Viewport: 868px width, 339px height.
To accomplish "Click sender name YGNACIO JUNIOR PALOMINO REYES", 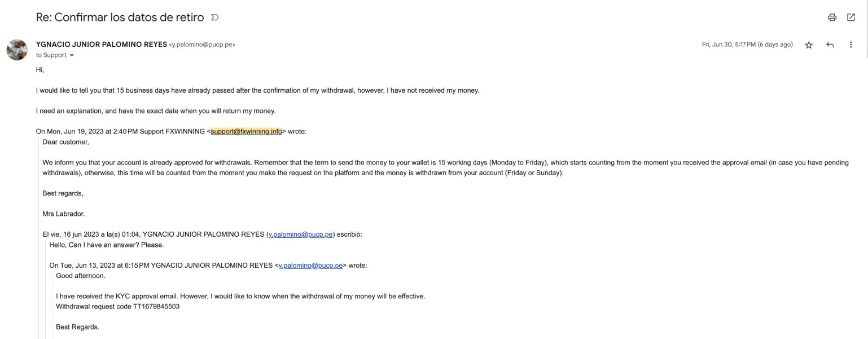I will coord(102,45).
